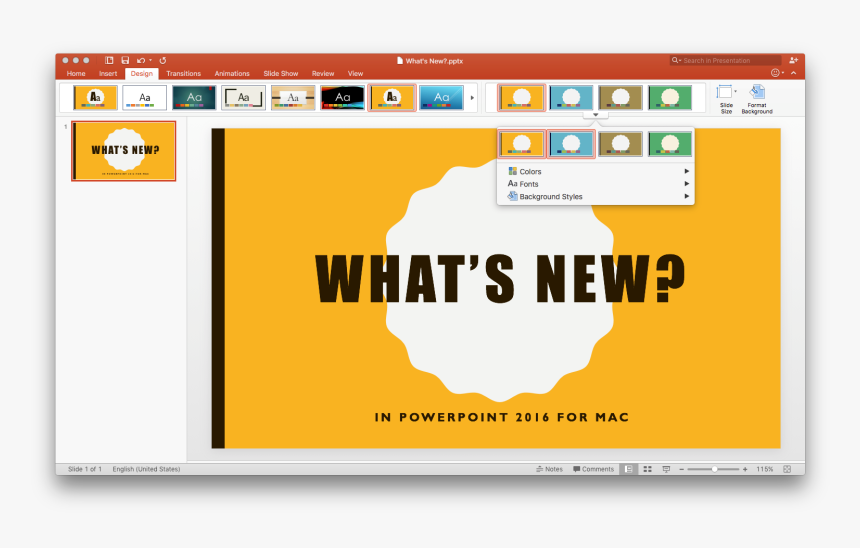Click the 115% zoom level

pyautogui.click(x=765, y=469)
